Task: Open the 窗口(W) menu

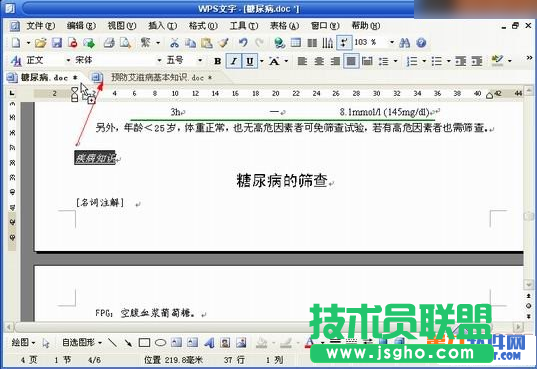Action: pos(325,26)
